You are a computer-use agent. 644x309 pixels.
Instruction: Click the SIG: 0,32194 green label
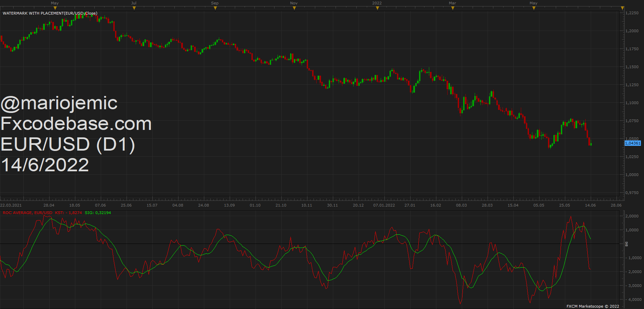tap(98, 213)
